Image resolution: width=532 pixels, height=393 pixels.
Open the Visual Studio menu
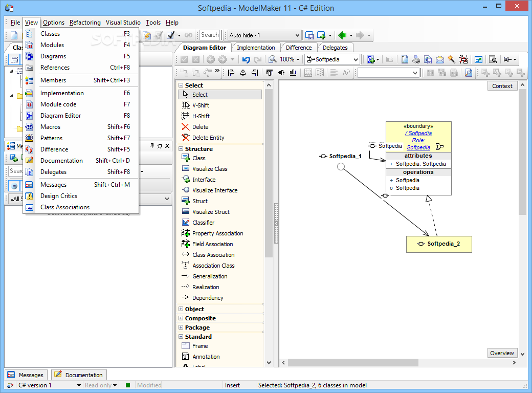[123, 23]
